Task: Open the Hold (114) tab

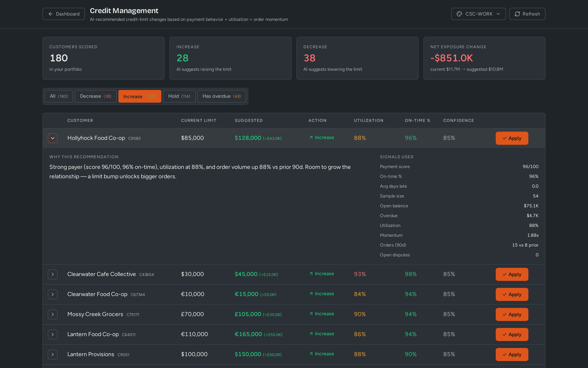Action: pos(179,96)
